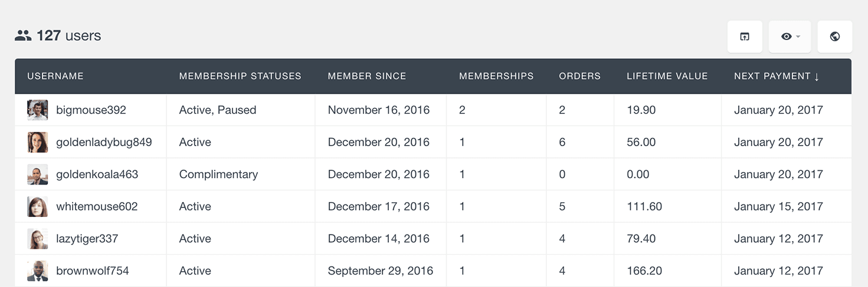Sort table by Username header

(55, 76)
